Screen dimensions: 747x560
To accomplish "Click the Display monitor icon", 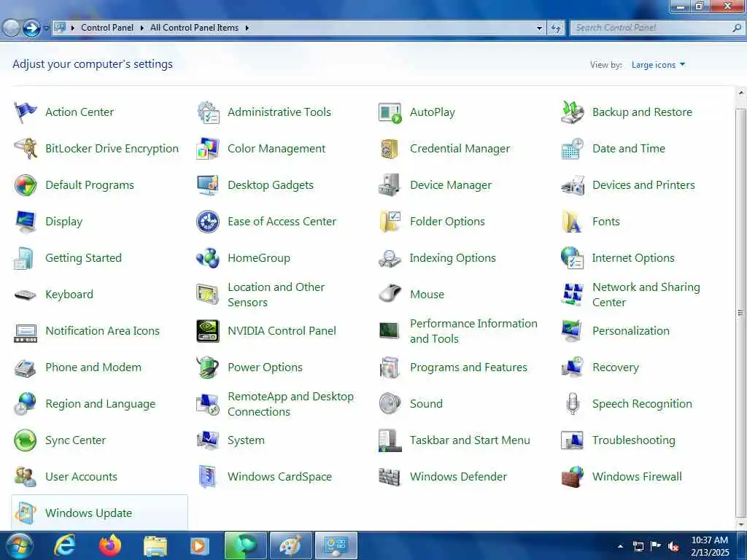I will [26, 222].
